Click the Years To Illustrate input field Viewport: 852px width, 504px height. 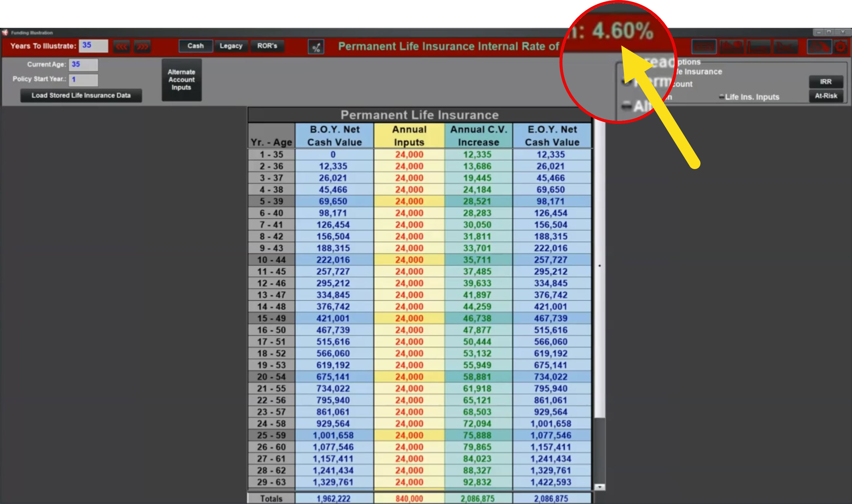point(93,46)
